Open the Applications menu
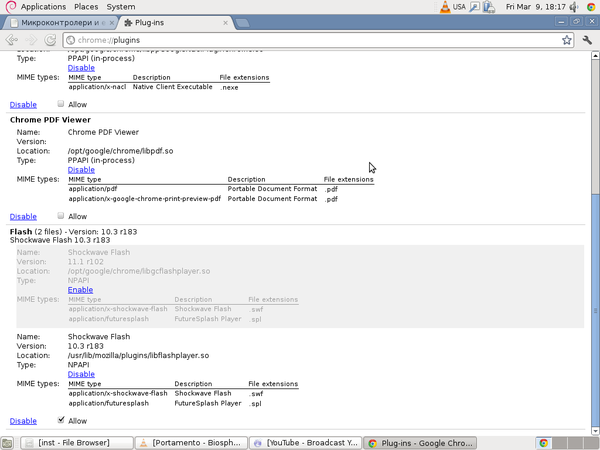Screen dimensions: 600x450 (x=43, y=7)
